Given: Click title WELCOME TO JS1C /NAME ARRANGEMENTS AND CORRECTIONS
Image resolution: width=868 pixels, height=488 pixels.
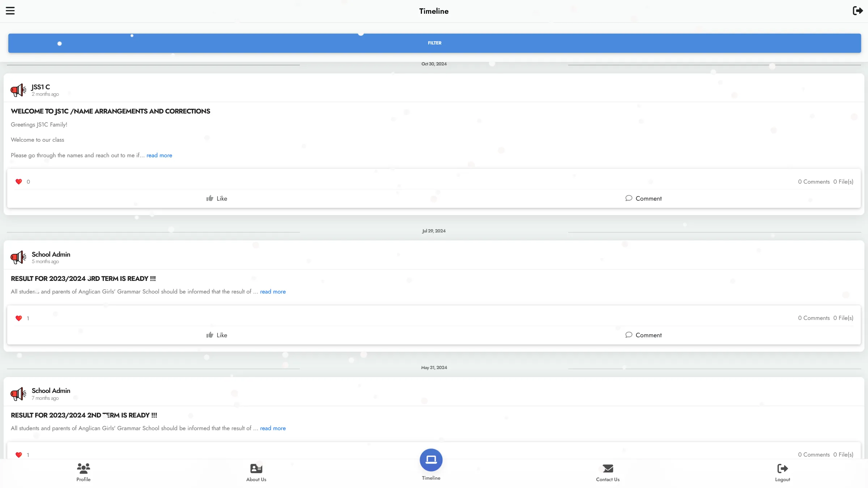Looking at the screenshot, I should click(x=110, y=111).
